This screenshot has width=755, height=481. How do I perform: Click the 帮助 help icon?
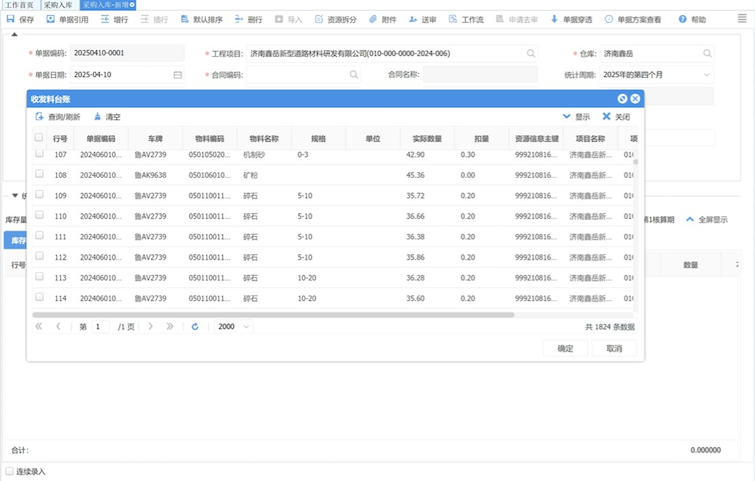click(682, 19)
